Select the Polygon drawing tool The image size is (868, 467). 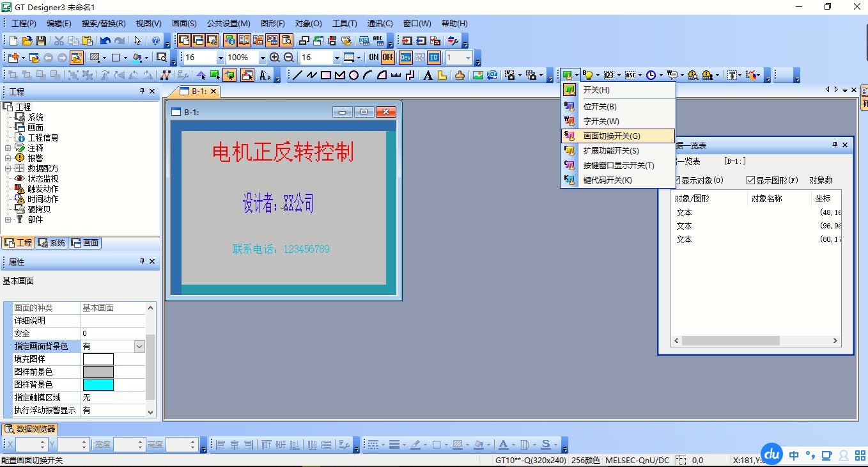[x=339, y=75]
